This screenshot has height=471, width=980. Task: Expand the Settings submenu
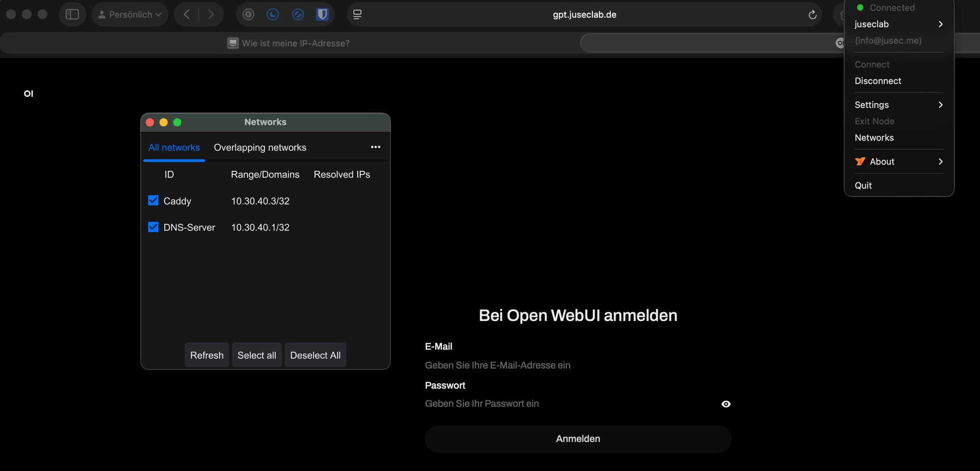click(x=898, y=105)
